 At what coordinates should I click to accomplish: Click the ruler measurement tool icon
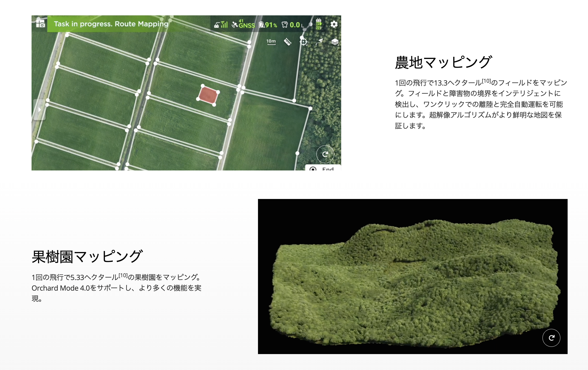288,42
